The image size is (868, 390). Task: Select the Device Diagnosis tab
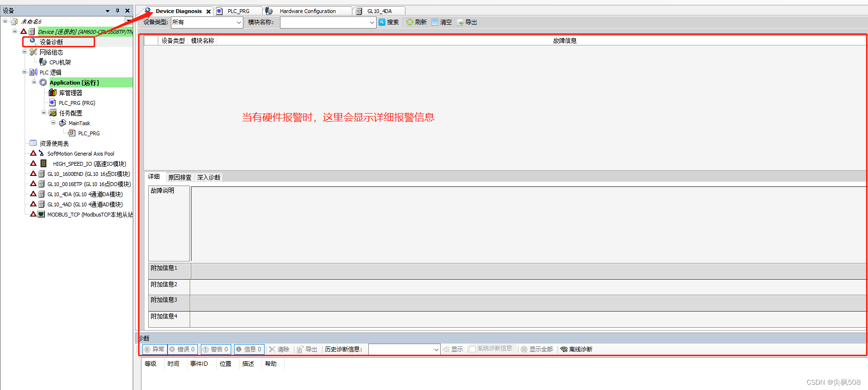(178, 11)
